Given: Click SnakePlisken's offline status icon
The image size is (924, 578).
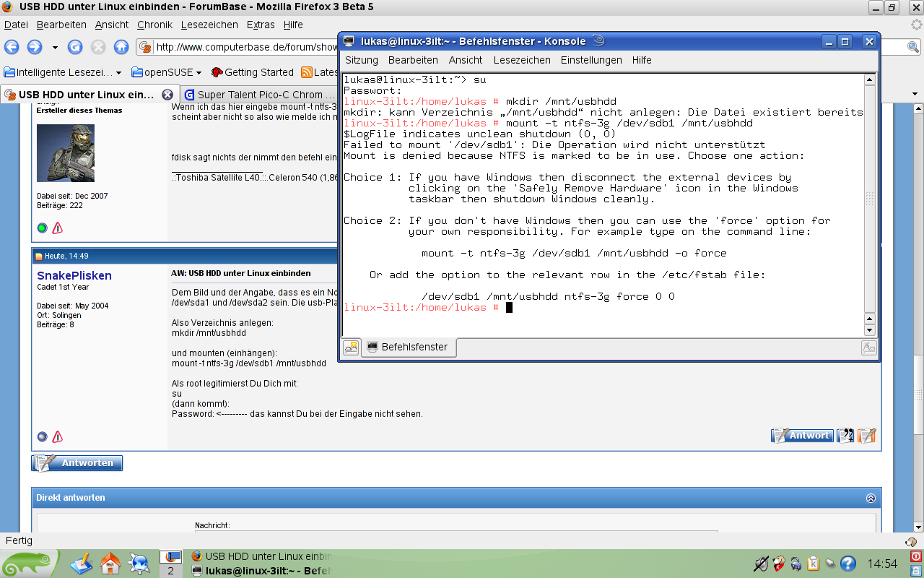Looking at the screenshot, I should (42, 436).
